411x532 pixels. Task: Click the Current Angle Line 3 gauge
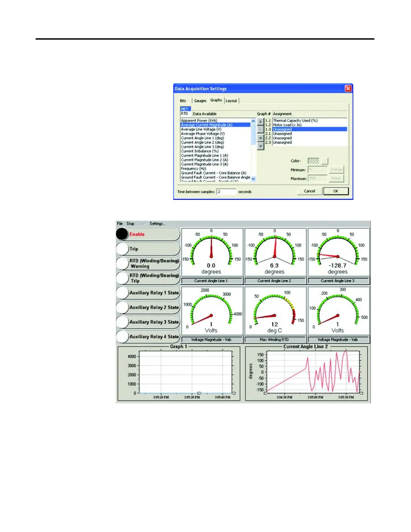(338, 252)
